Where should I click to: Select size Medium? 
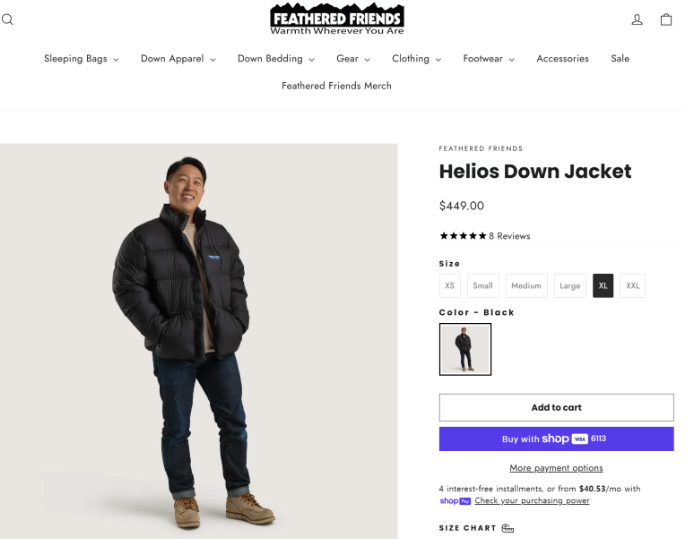click(526, 286)
